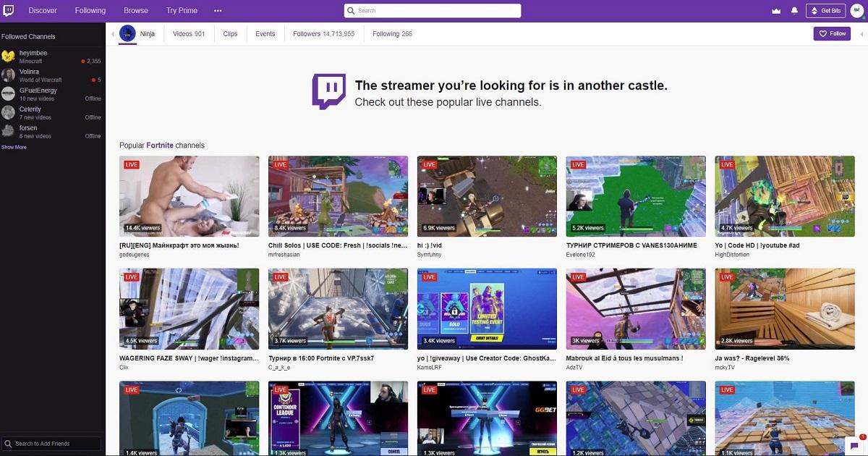The image size is (868, 456).
Task: Expand followed channels with Show More
Action: pos(14,147)
